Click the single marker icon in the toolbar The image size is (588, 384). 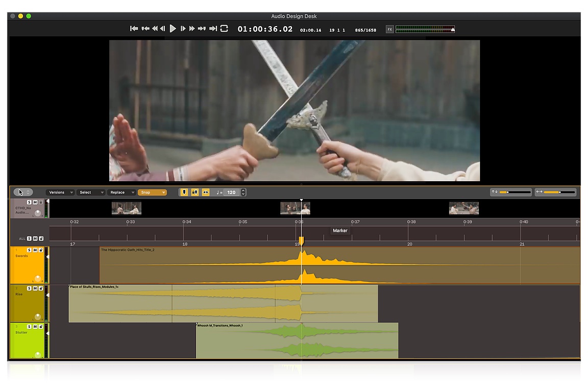click(x=184, y=193)
